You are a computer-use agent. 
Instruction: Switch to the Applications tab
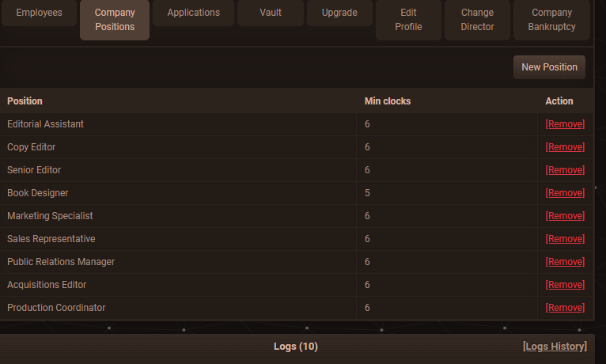tap(194, 13)
